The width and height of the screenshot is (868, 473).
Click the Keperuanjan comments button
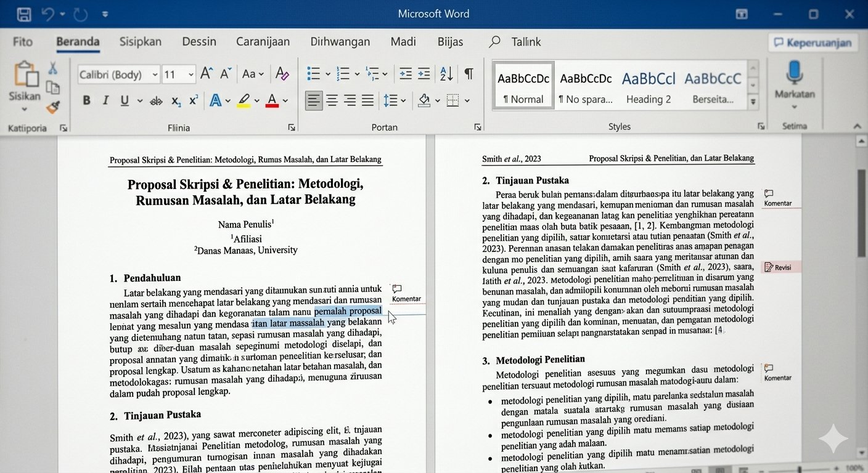coord(813,42)
